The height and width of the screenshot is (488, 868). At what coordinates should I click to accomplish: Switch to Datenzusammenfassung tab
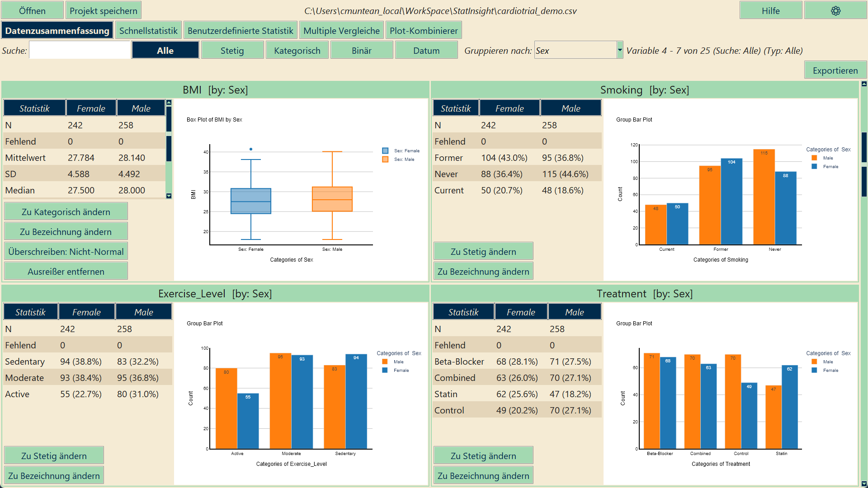[x=57, y=30]
